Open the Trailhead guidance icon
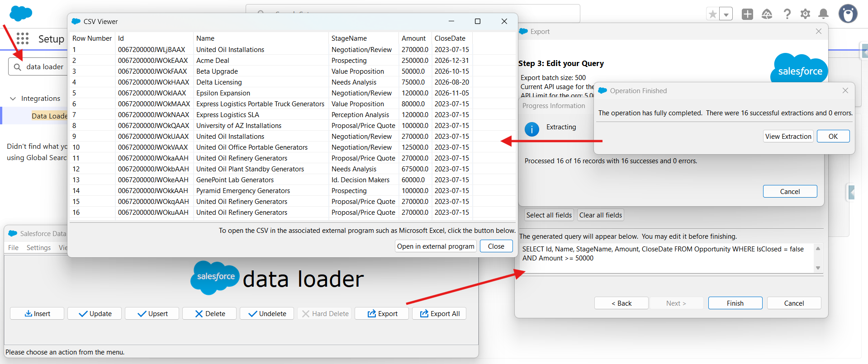 pos(767,14)
